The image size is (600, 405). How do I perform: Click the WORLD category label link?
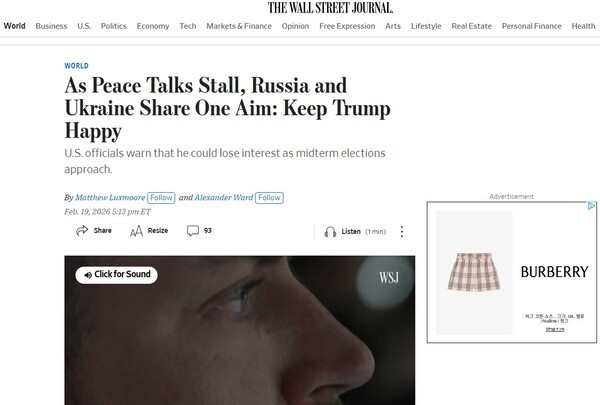point(76,66)
